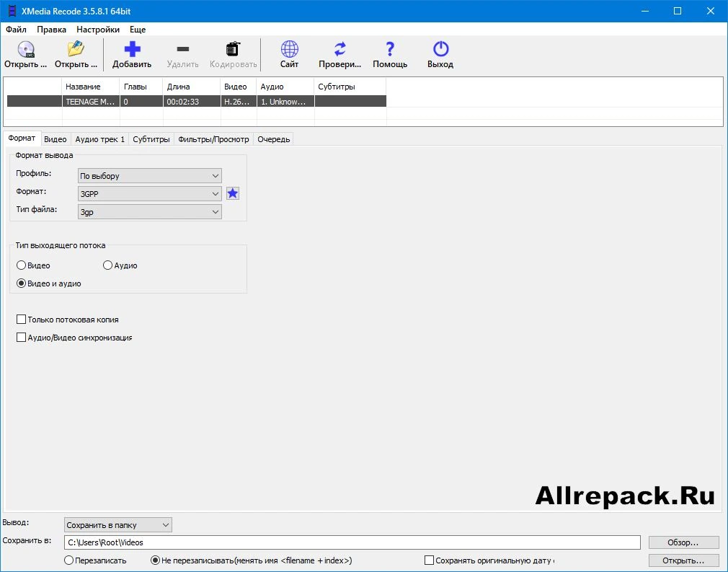Select Не перезаписывать radio button
The image size is (728, 572).
[156, 560]
